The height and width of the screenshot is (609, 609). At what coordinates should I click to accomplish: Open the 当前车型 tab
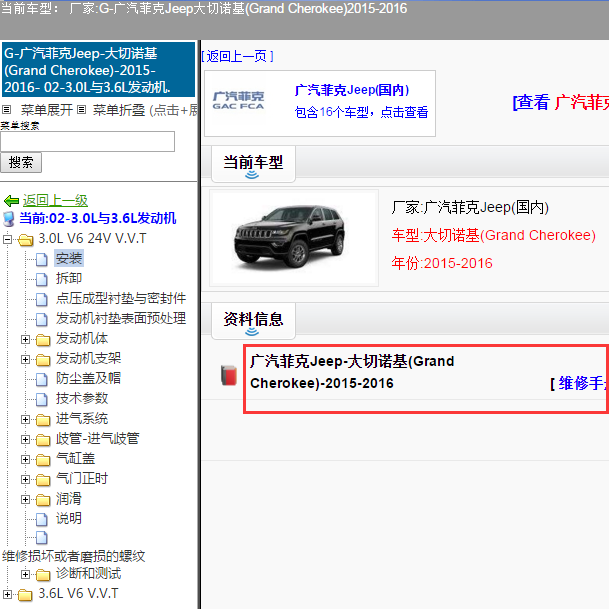tap(253, 164)
